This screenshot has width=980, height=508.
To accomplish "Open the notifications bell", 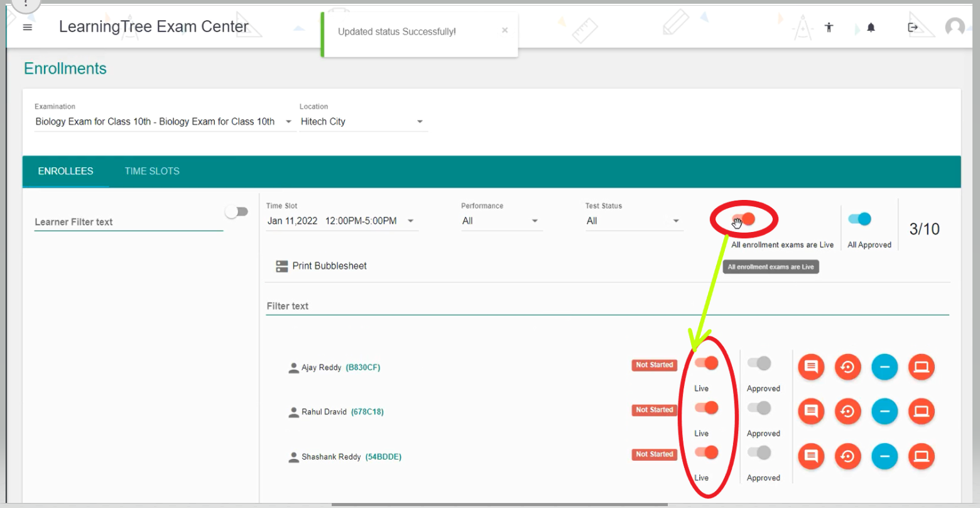I will pyautogui.click(x=871, y=28).
